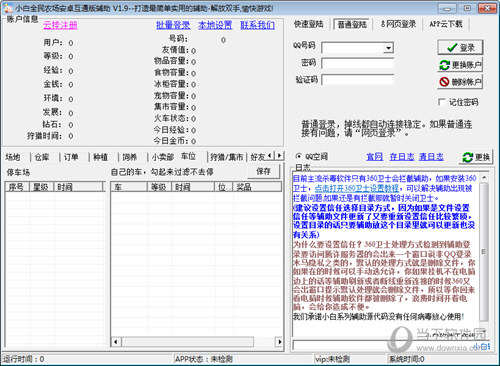
Task: Click the 保存 save button
Action: [263, 171]
